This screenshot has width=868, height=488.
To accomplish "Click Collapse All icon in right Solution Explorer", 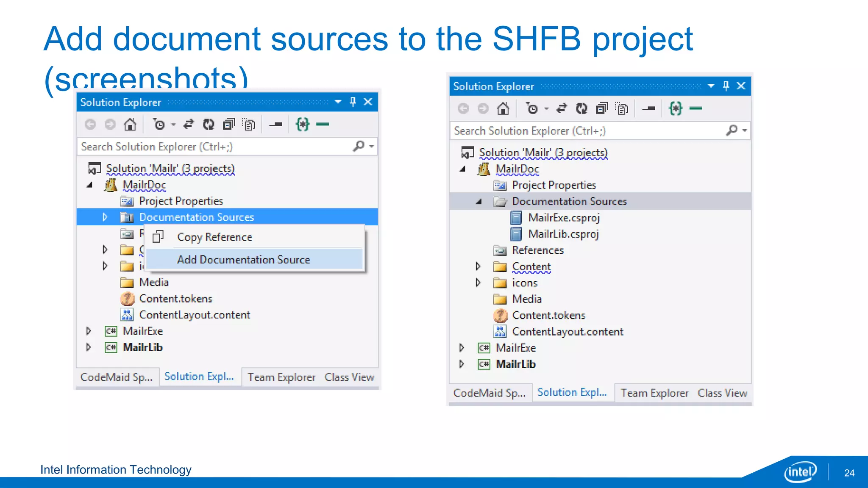I will tap(602, 108).
